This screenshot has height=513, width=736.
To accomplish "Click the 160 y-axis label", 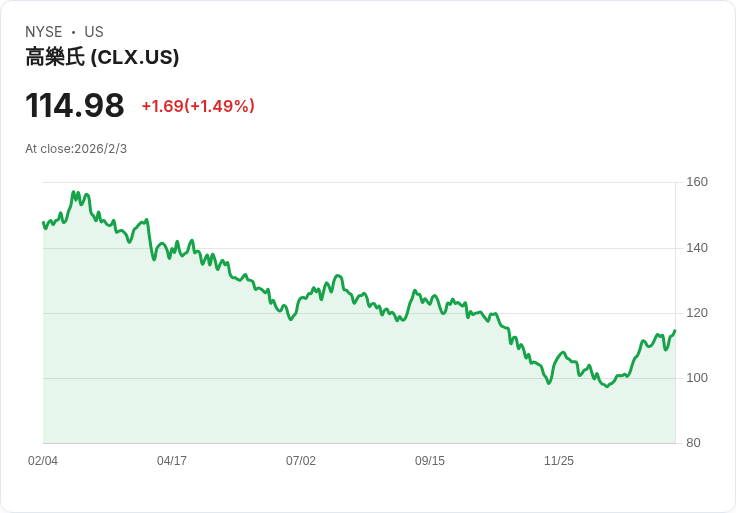I will click(697, 182).
